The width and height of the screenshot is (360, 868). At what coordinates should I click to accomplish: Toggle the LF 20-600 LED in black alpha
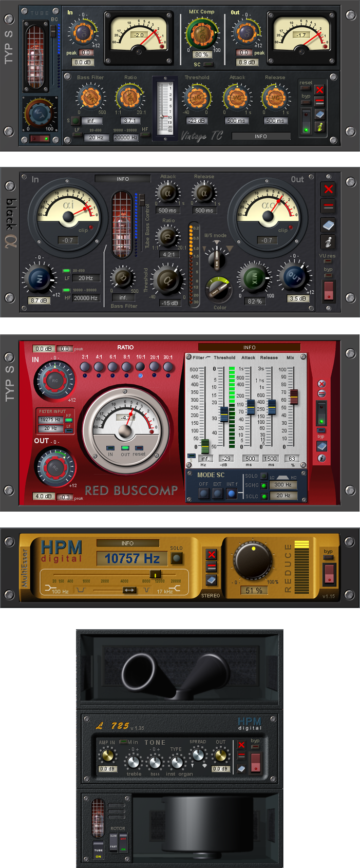pos(66,271)
